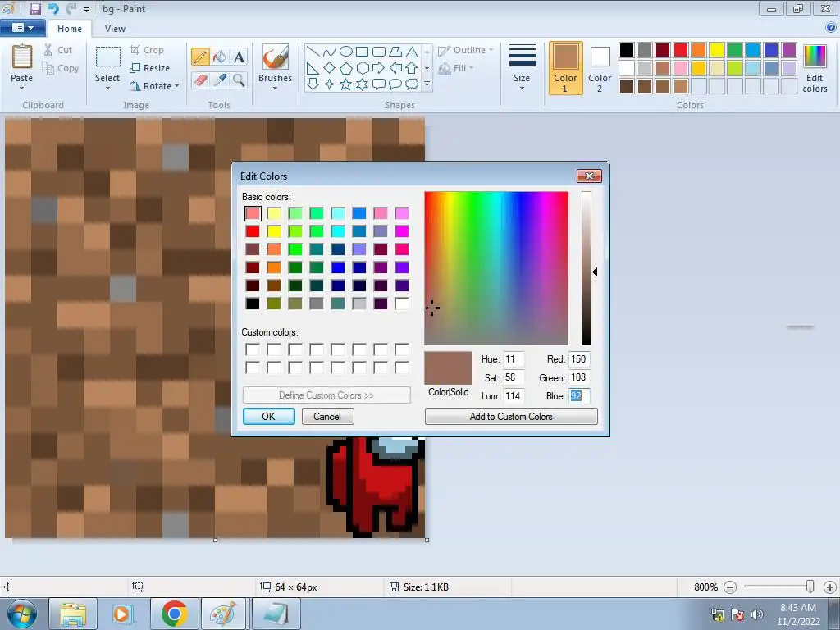Click the Copy button in Clipboard
Image resolution: width=840 pixels, height=630 pixels.
[61, 68]
